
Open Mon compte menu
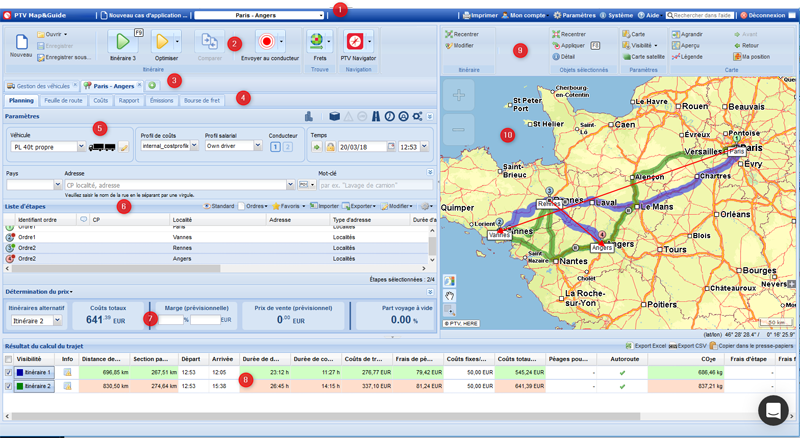(x=524, y=15)
